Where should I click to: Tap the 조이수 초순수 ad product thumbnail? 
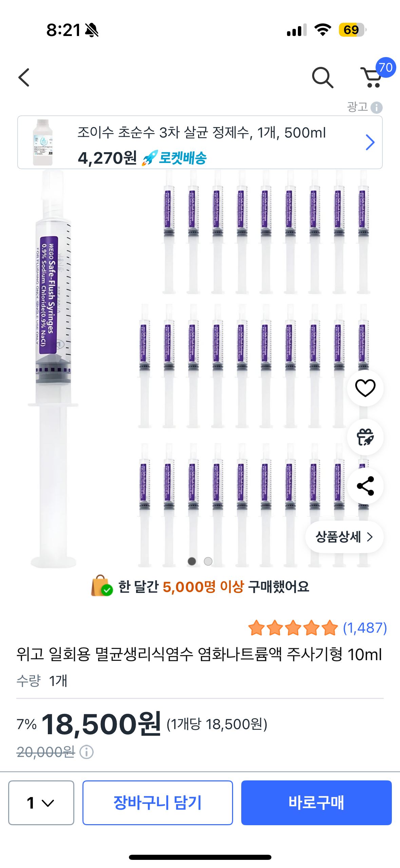(x=43, y=142)
